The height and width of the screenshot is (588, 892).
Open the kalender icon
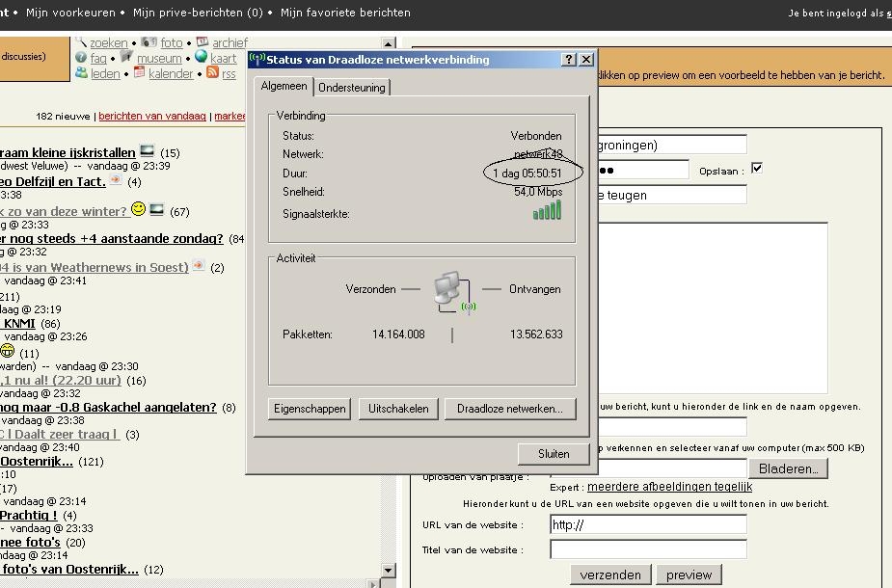click(x=140, y=73)
